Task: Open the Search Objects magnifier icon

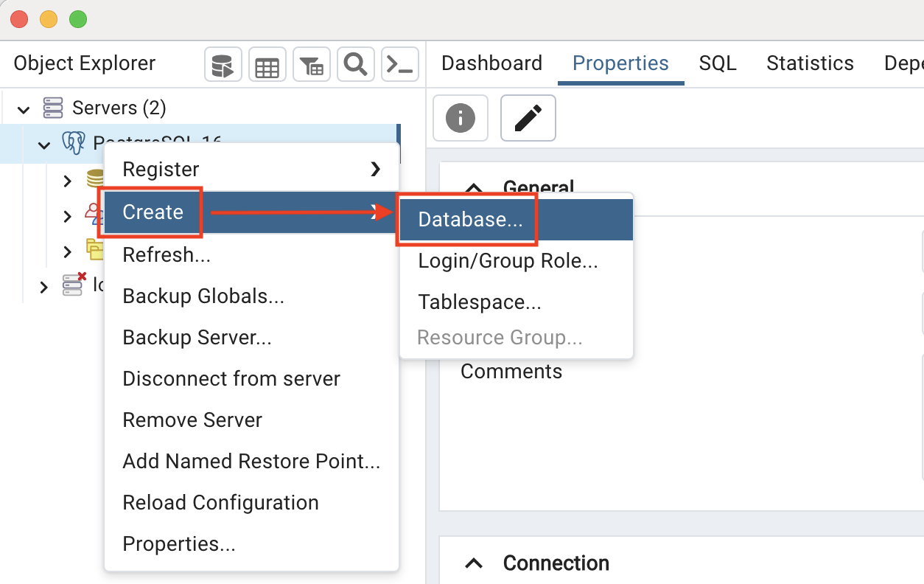Action: click(356, 66)
